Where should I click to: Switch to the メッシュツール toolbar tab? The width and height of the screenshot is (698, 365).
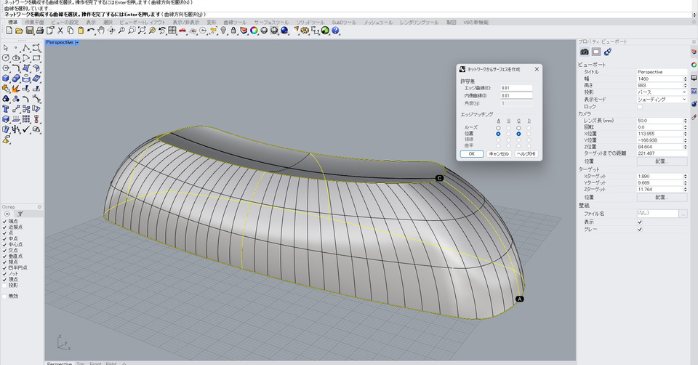[378, 22]
